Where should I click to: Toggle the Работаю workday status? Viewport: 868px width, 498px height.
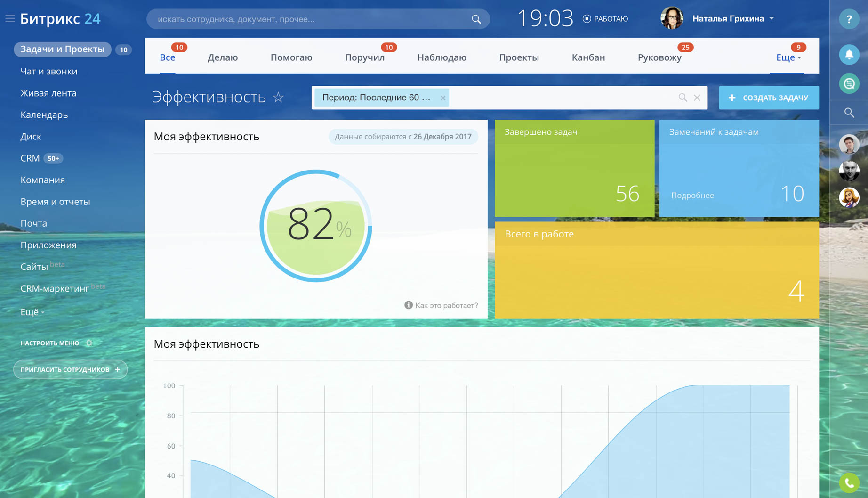605,19
